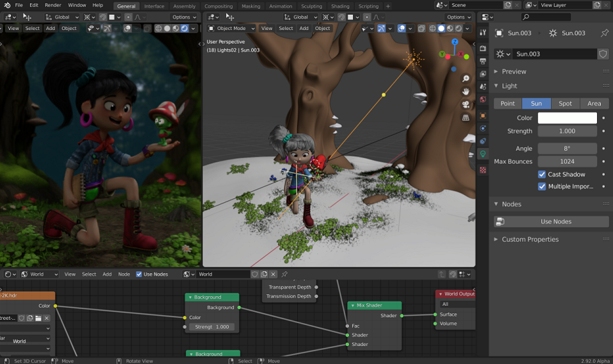Viewport: 613px width, 364px height.
Task: Open the Render menu
Action: [53, 5]
